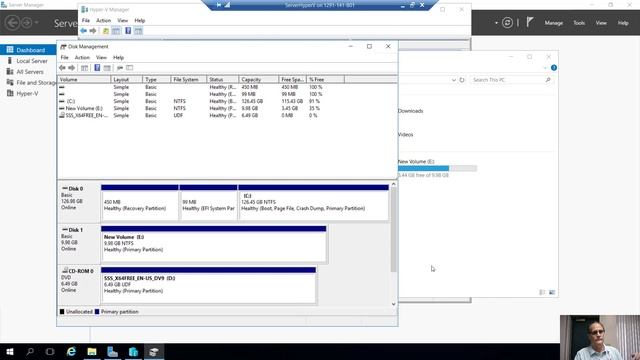Click Disk Management scrollbar up arrow
The height and width of the screenshot is (360, 640).
[393, 184]
